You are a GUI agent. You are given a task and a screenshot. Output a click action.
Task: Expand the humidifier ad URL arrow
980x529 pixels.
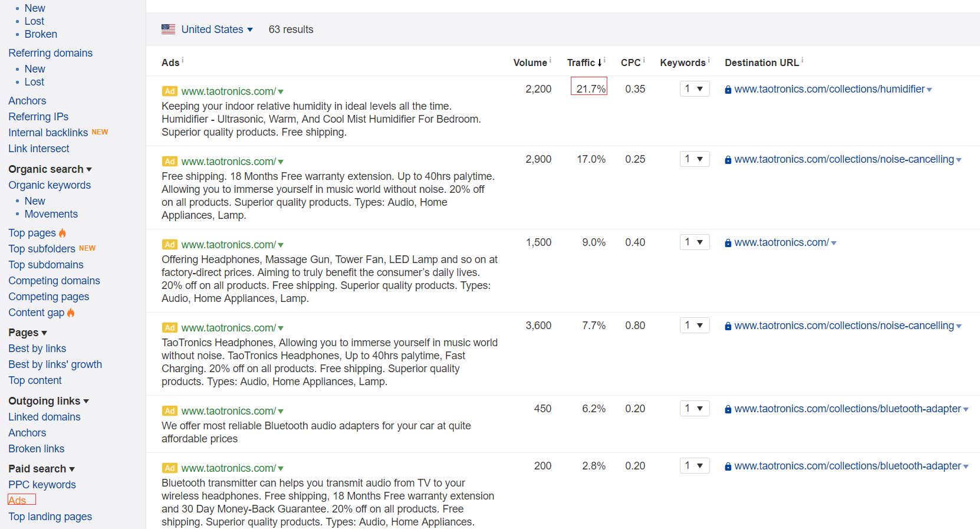[281, 92]
